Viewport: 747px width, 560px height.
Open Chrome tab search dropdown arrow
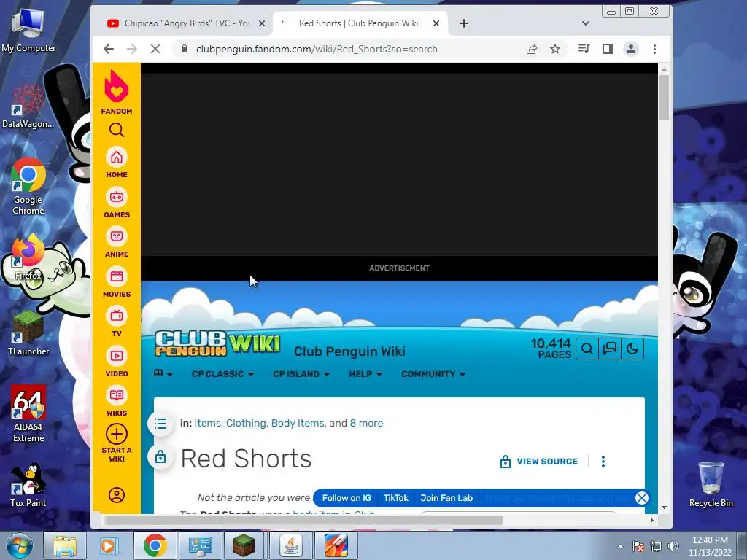click(x=586, y=23)
